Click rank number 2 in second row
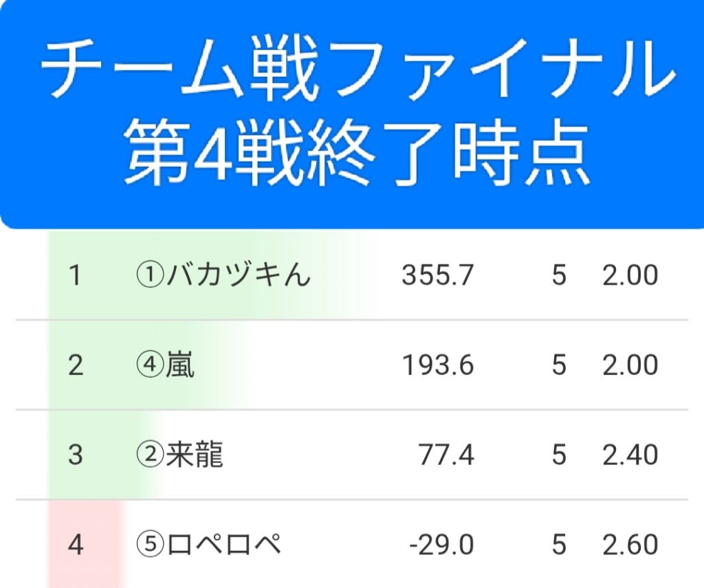This screenshot has width=704, height=588. coord(76,365)
